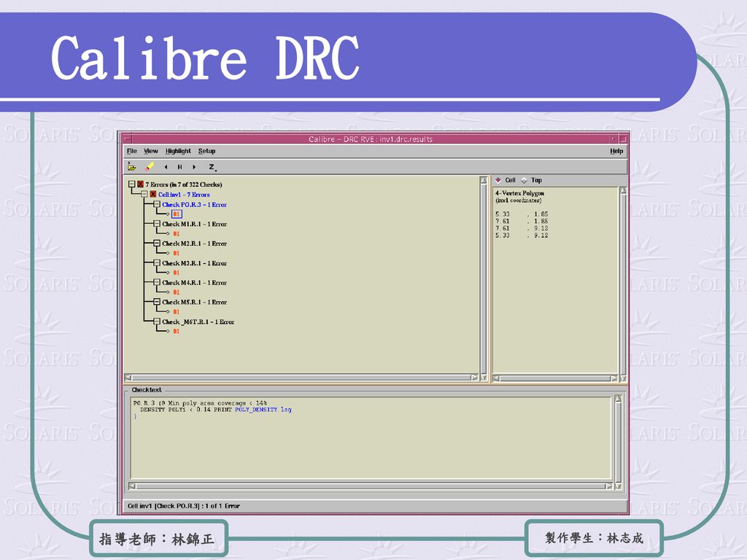Select 'Check PO.R.3 - 1 Error' row
The image size is (747, 560).
194,204
